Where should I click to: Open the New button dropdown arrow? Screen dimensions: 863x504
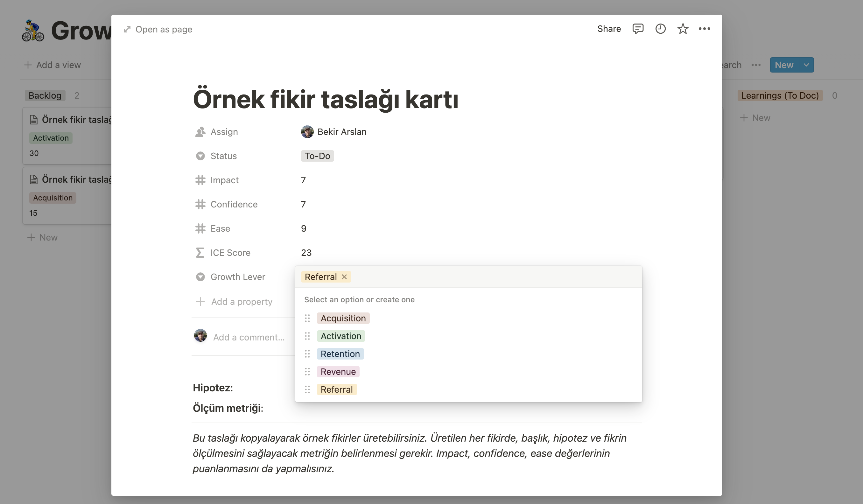pos(806,65)
